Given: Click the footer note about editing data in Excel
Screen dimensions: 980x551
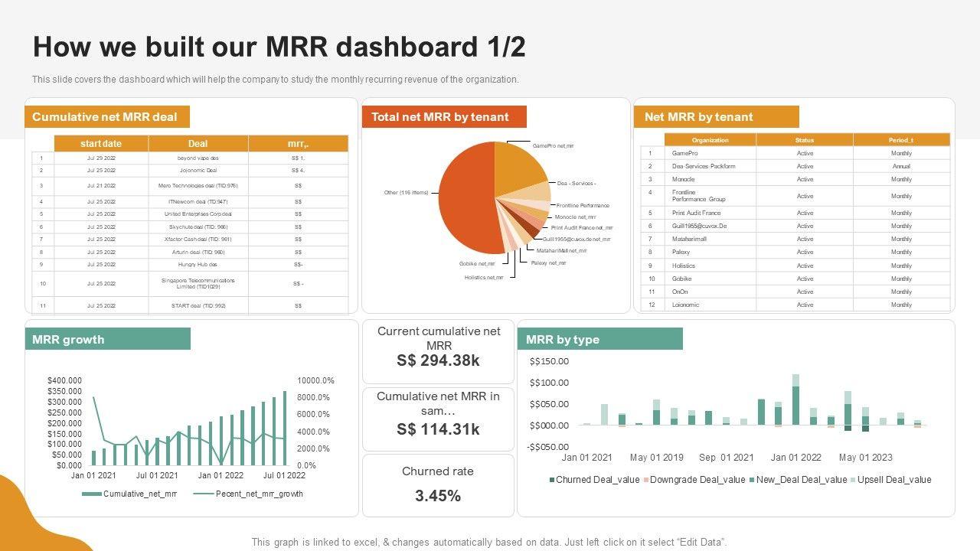Looking at the screenshot, I should click(489, 542).
